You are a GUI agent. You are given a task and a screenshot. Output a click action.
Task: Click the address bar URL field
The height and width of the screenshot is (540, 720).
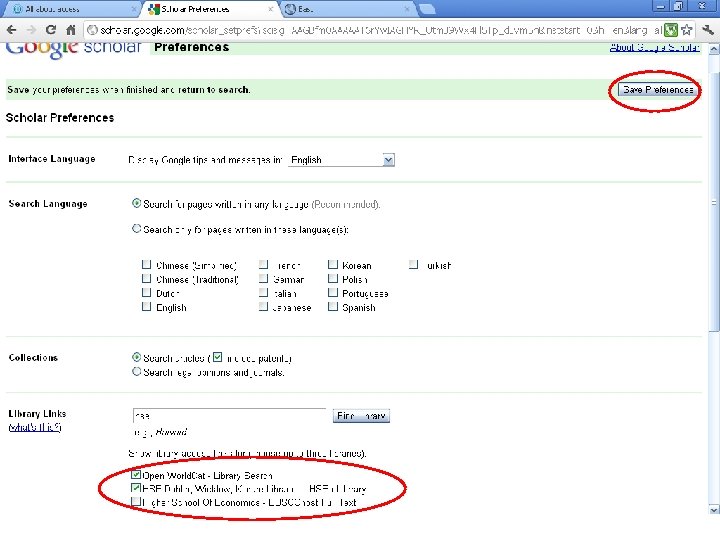point(374,30)
